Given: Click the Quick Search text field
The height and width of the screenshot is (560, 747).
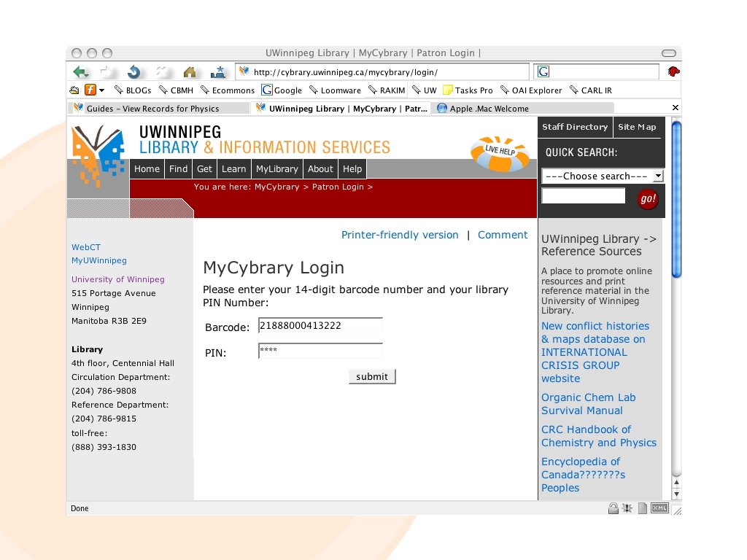Looking at the screenshot, I should point(584,195).
